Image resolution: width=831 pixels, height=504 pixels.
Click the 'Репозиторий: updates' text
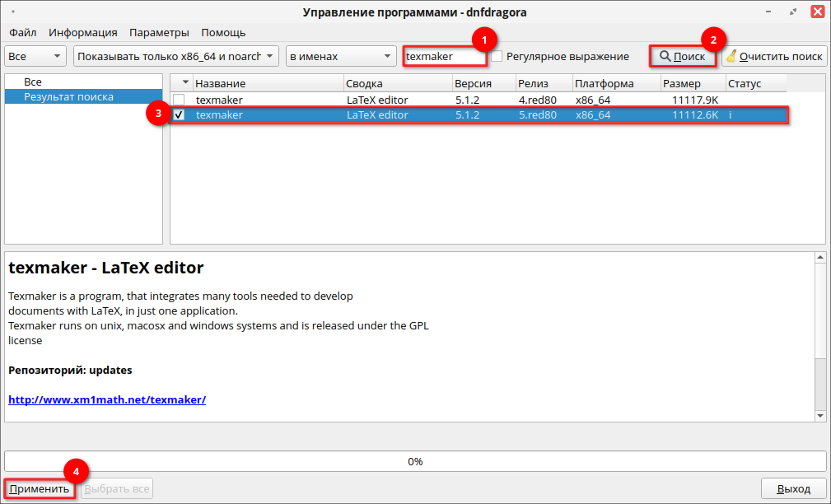pos(70,370)
